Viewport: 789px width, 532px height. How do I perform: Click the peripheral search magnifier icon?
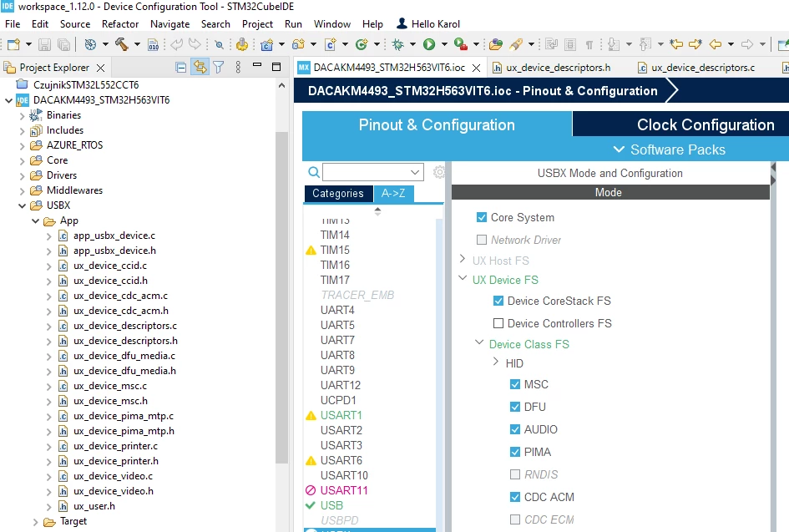pyautogui.click(x=313, y=172)
